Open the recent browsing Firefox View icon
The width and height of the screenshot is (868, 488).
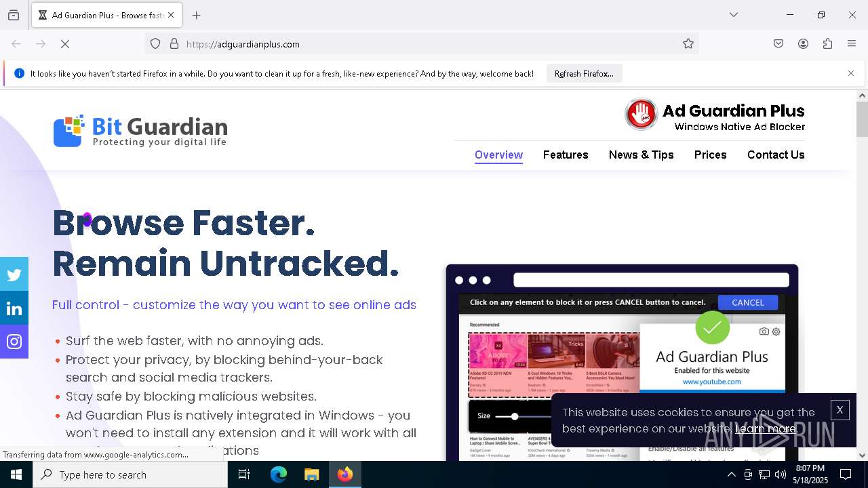point(14,15)
